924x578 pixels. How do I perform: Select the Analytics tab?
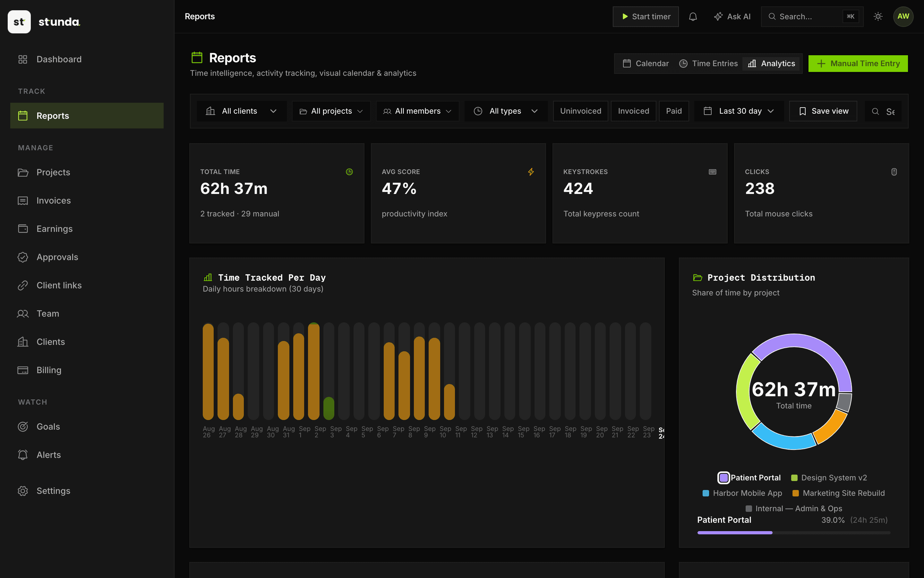click(771, 64)
